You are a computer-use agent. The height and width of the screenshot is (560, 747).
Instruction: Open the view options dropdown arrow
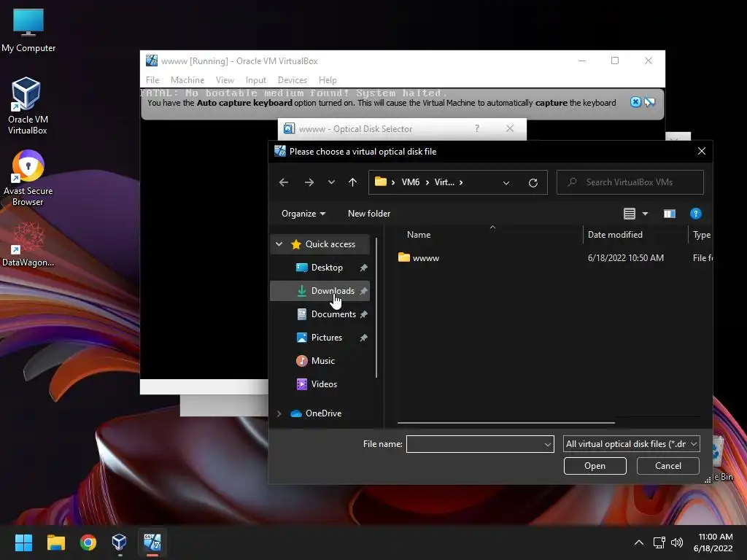pyautogui.click(x=645, y=214)
